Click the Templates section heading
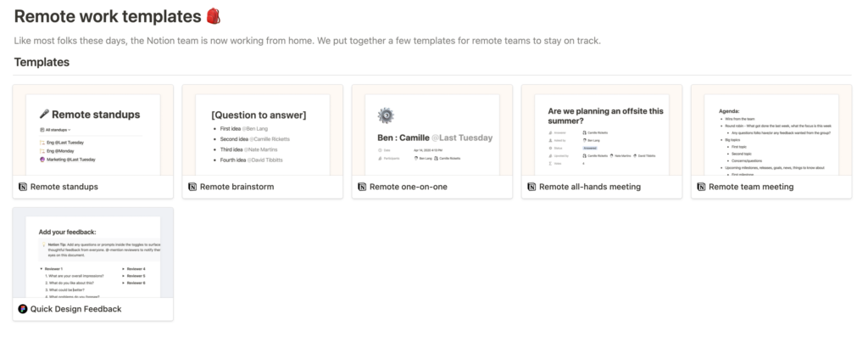The width and height of the screenshot is (868, 337). [42, 62]
